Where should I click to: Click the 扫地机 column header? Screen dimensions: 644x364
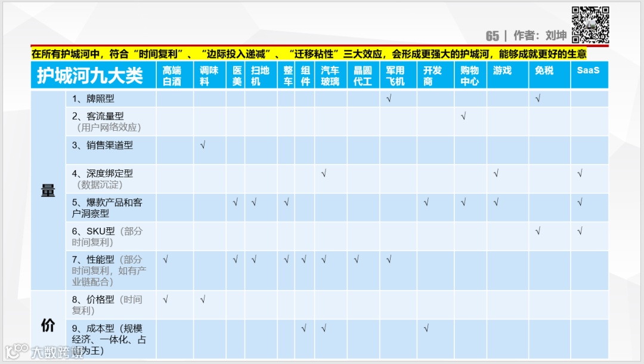tap(260, 76)
